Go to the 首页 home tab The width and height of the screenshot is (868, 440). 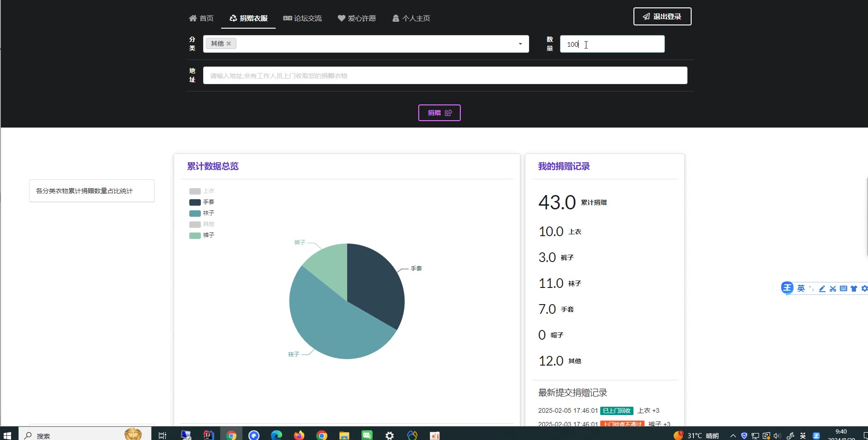click(x=201, y=18)
